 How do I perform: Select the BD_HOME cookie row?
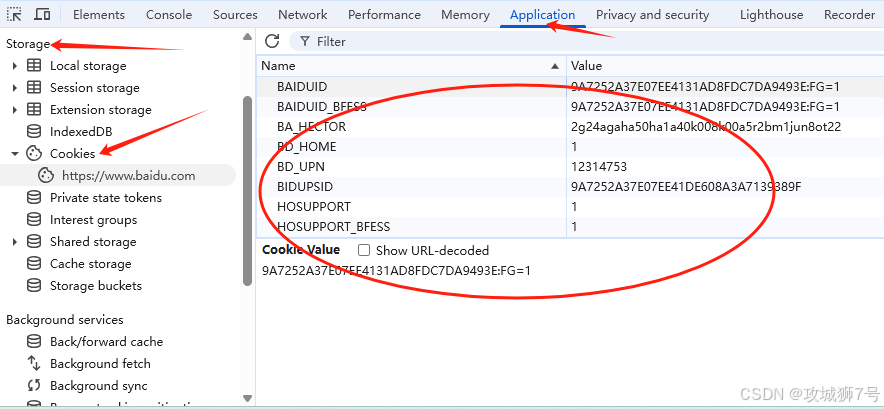[570, 147]
